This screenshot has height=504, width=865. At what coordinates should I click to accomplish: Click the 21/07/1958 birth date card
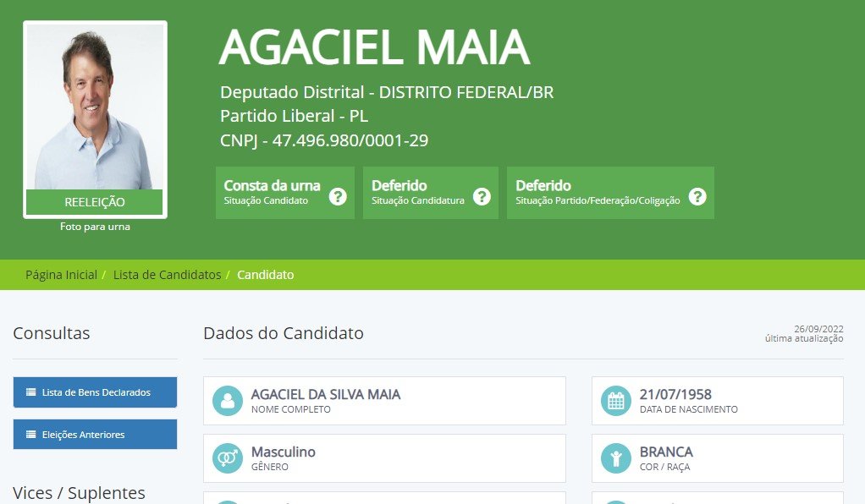718,401
